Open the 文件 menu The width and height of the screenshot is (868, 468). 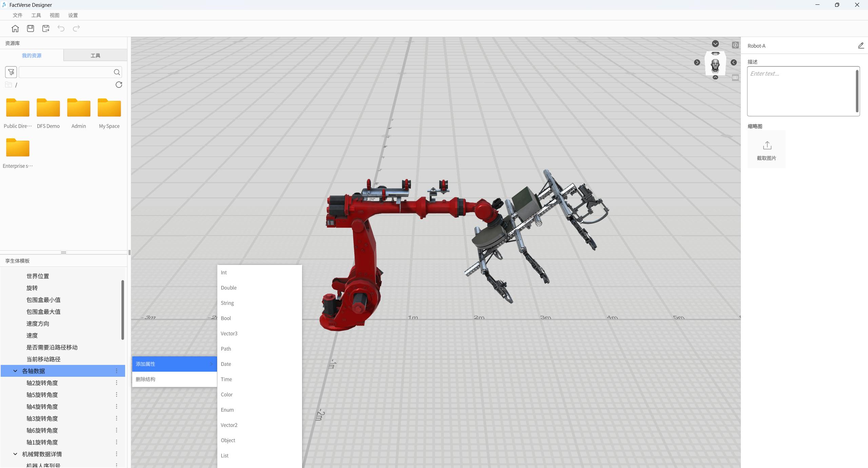tap(18, 15)
